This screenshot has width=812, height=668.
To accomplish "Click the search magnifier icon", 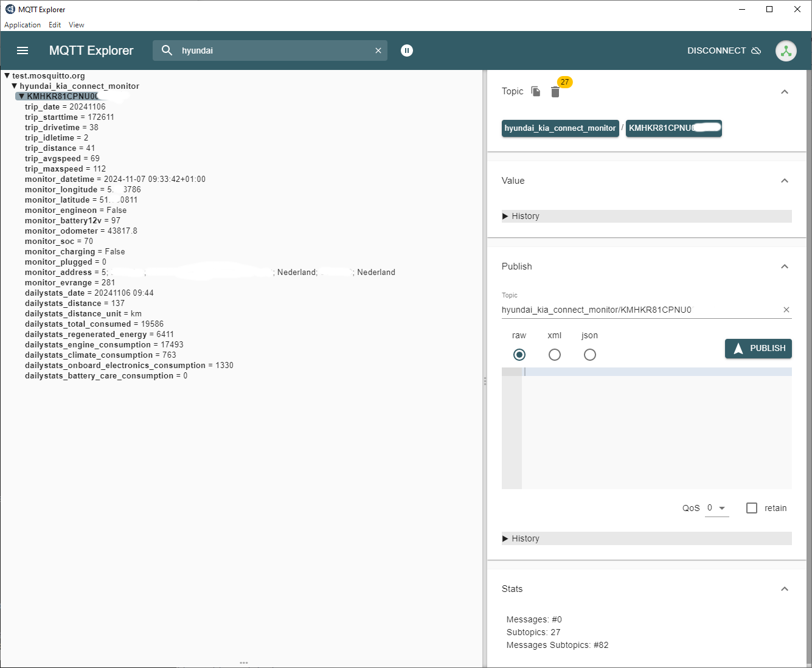I will pos(167,50).
